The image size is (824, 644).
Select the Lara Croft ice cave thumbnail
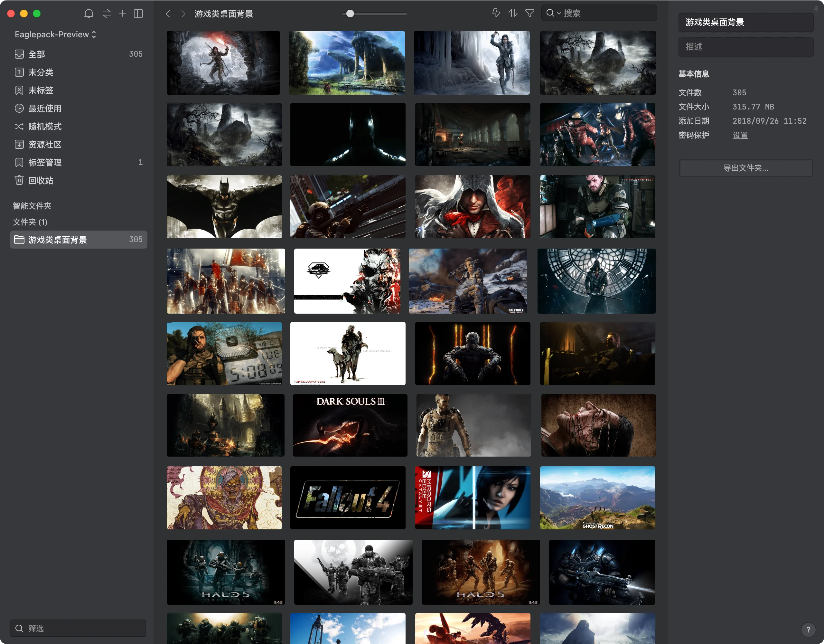pos(472,63)
